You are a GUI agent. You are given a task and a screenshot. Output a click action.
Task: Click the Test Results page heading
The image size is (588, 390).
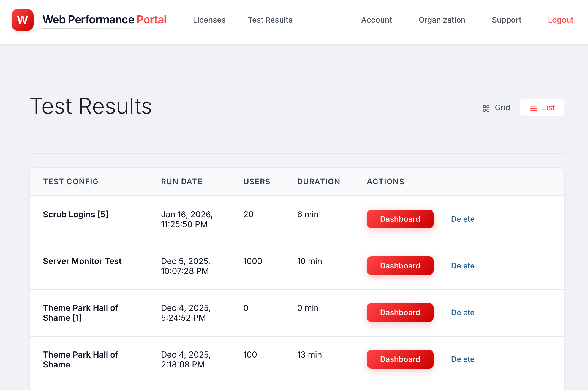coord(91,106)
